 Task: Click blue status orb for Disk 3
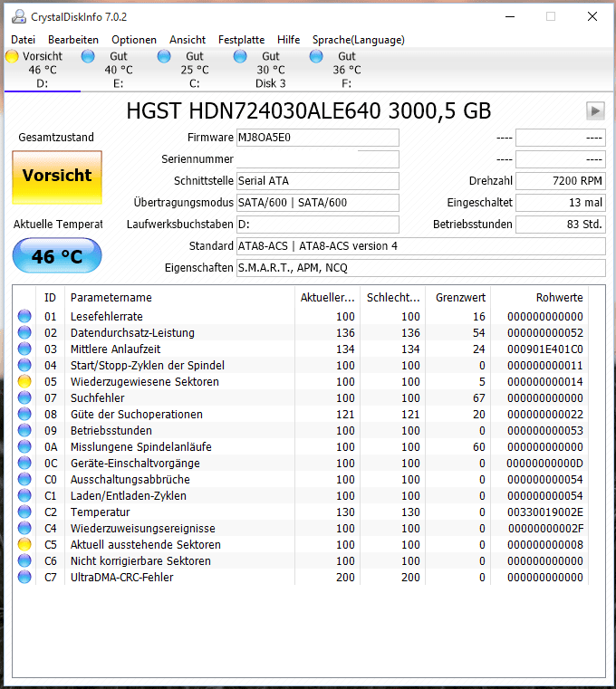(240, 56)
